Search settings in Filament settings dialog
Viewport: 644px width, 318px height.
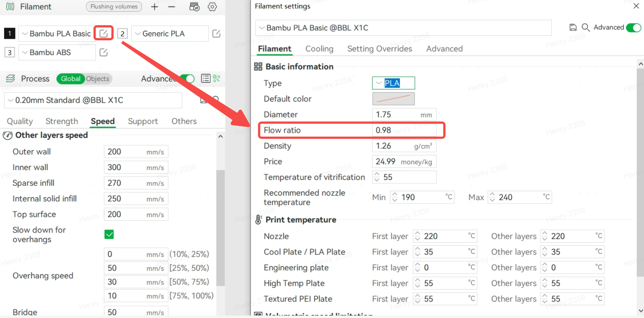(x=586, y=27)
